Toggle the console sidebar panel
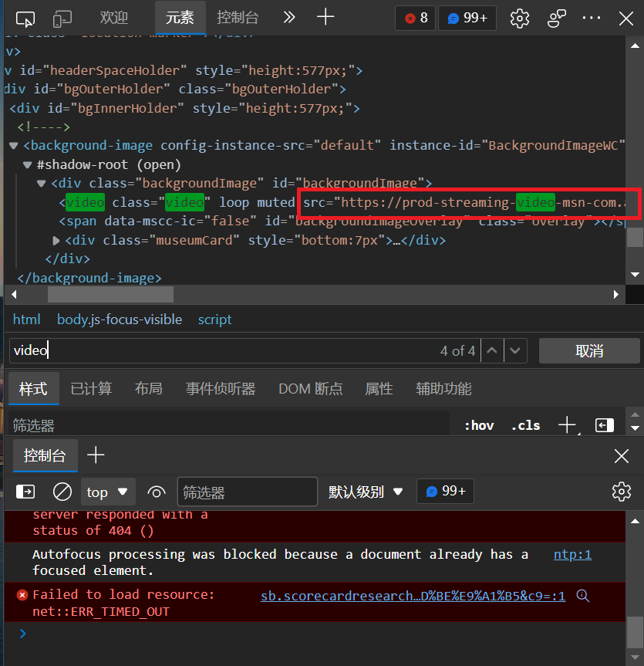This screenshot has height=666, width=644. (25, 492)
